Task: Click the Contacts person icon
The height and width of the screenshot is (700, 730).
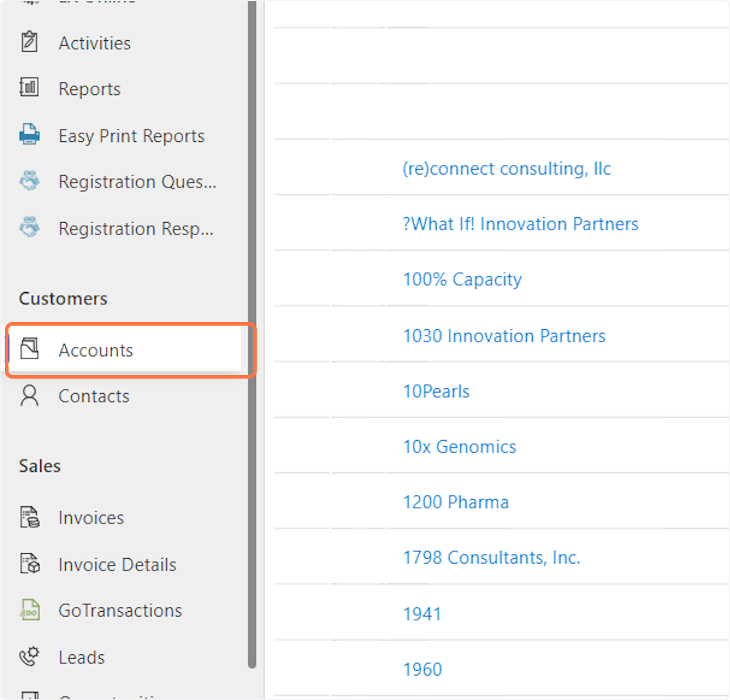Action: point(29,396)
